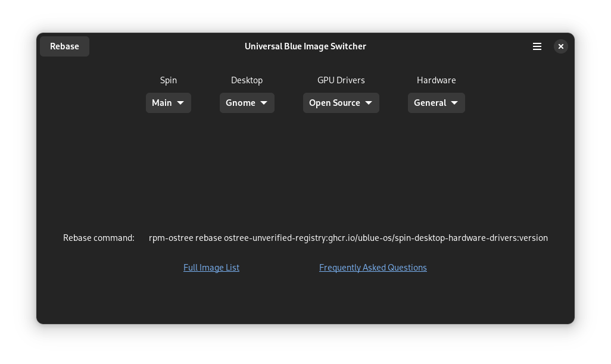Open the hamburger menu icon
Image resolution: width=611 pixels, height=364 pixels.
pos(537,46)
